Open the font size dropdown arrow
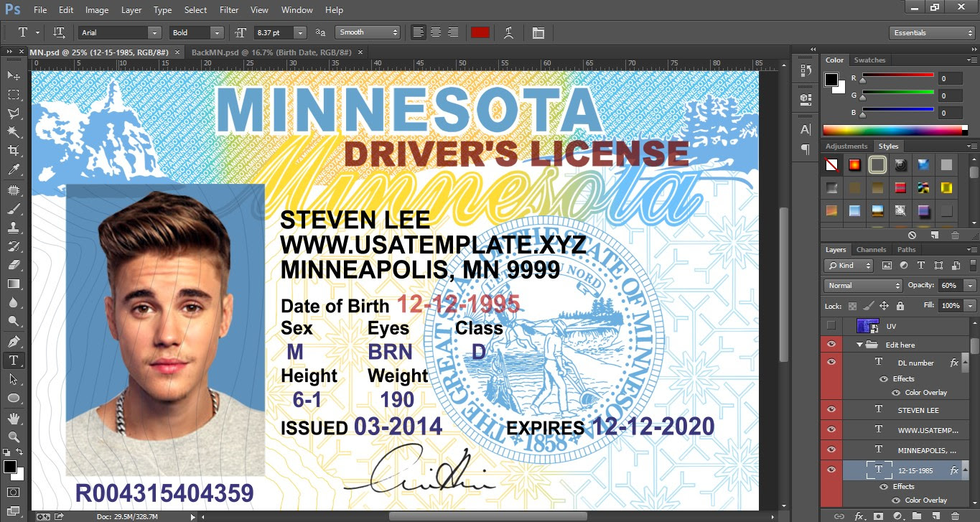This screenshot has width=980, height=522. pos(300,32)
